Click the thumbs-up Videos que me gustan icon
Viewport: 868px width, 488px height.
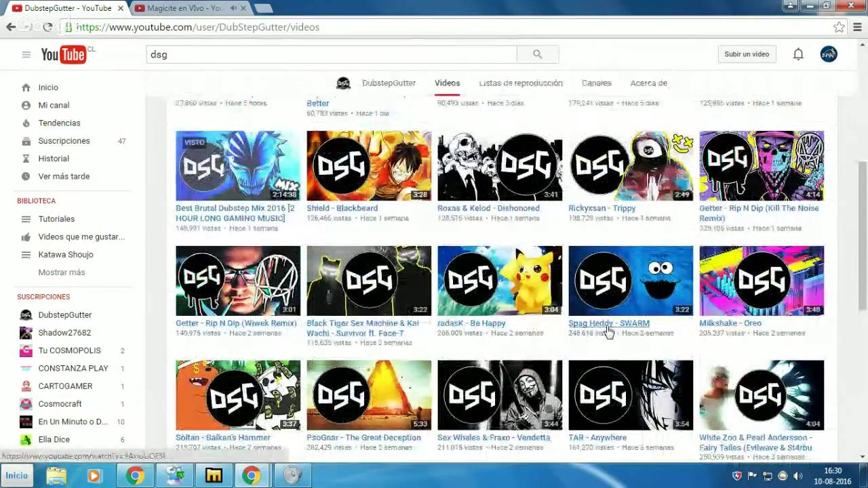click(x=26, y=237)
